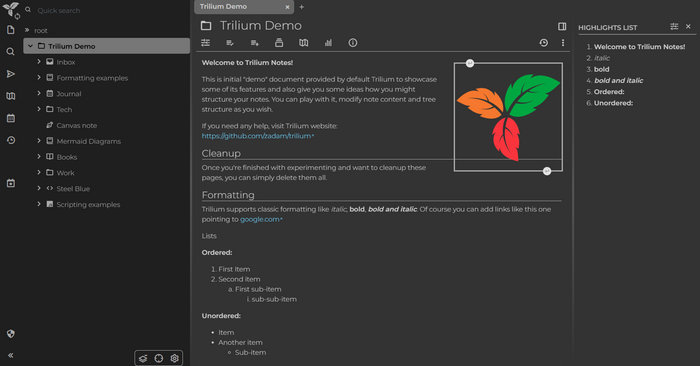Open the note actions three-dot menu
Viewport: 700px width, 366px height.
point(562,43)
